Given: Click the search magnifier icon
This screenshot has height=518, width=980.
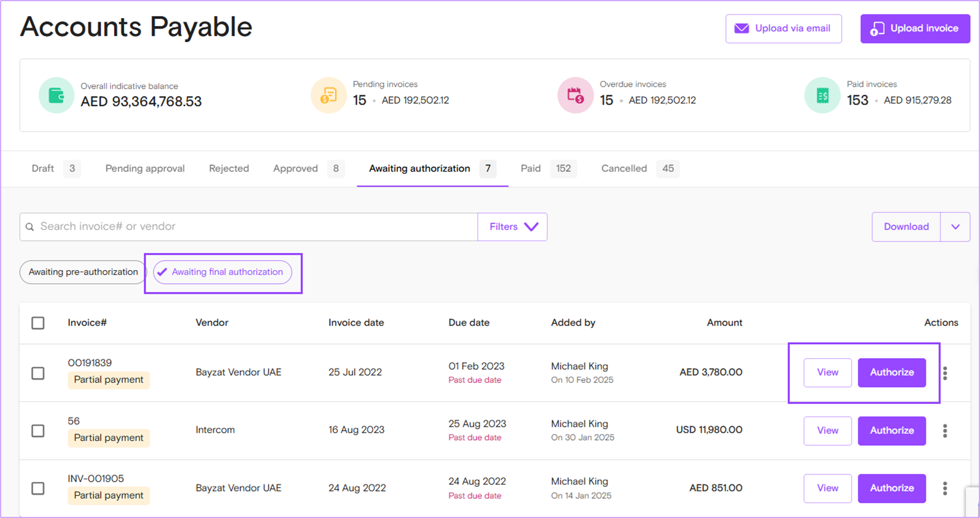Looking at the screenshot, I should click(x=30, y=227).
